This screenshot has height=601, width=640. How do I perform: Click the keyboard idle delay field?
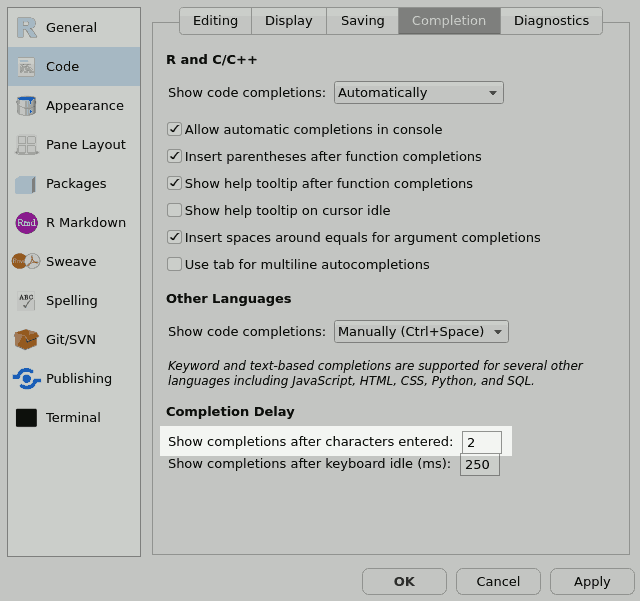479,465
